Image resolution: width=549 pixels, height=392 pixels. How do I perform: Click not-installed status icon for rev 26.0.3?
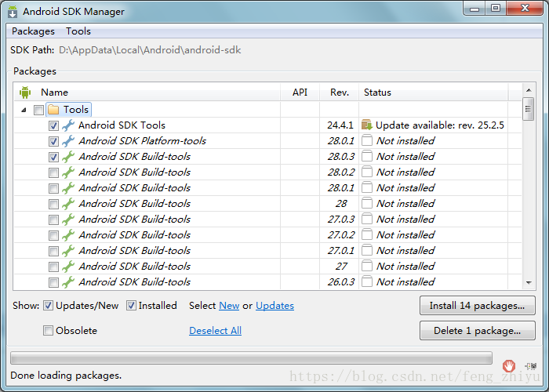(366, 281)
